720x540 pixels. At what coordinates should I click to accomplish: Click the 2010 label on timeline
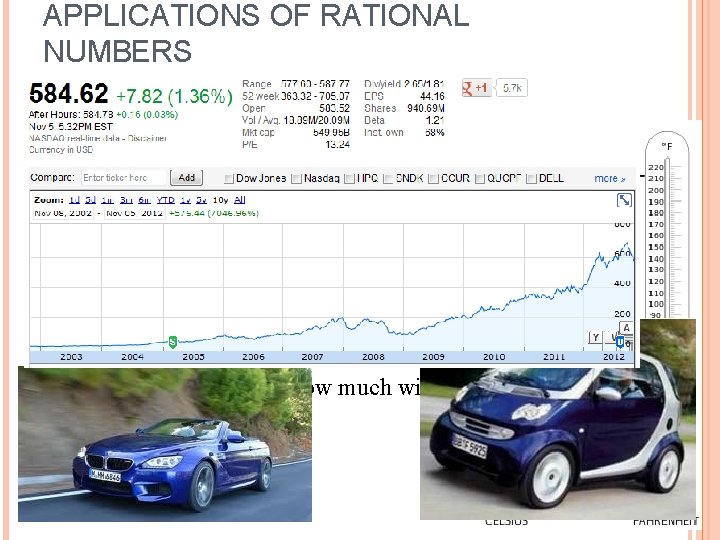point(494,357)
